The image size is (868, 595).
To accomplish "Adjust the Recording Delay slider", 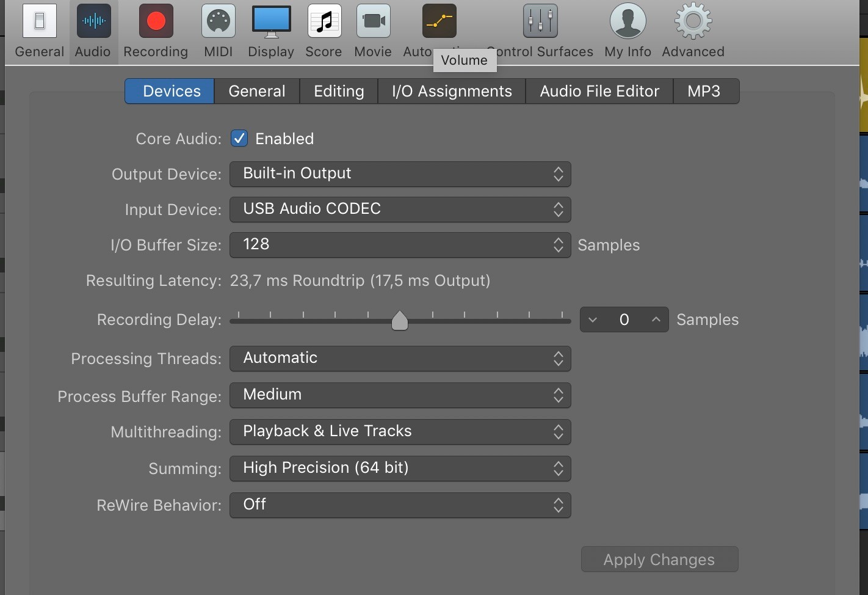I will 400,319.
